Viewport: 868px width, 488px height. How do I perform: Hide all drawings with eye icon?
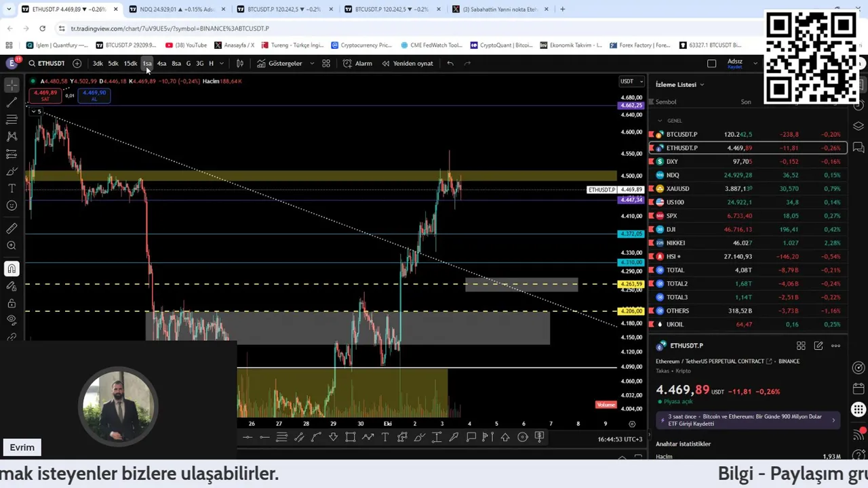coord(12,319)
